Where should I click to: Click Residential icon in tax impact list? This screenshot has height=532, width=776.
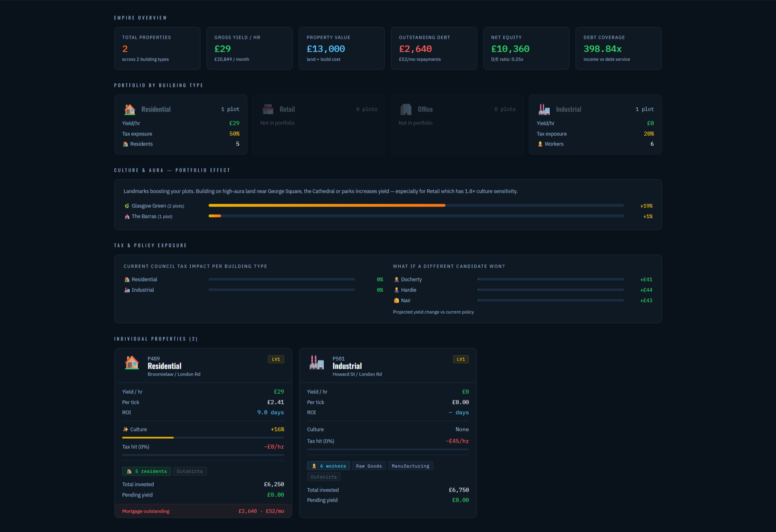coord(127,279)
